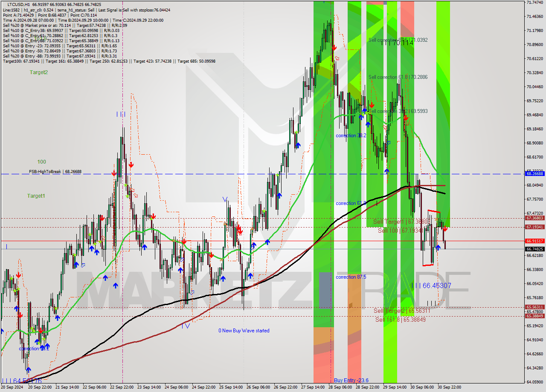
Task: Click the '20 Sep 2024' time axis label
Action: point(12,387)
